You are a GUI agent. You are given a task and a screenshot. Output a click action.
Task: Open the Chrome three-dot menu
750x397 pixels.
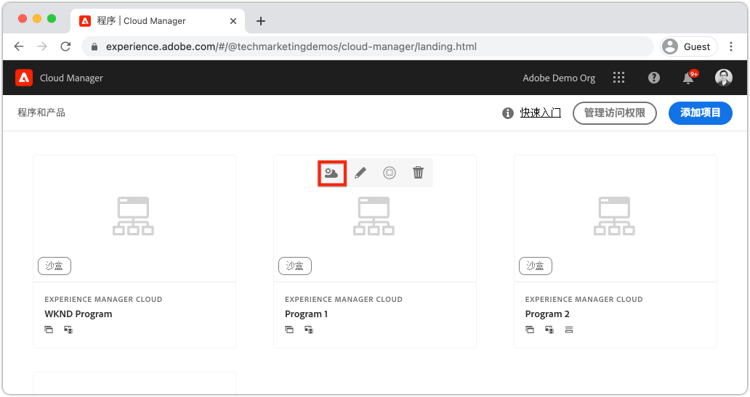coord(731,46)
